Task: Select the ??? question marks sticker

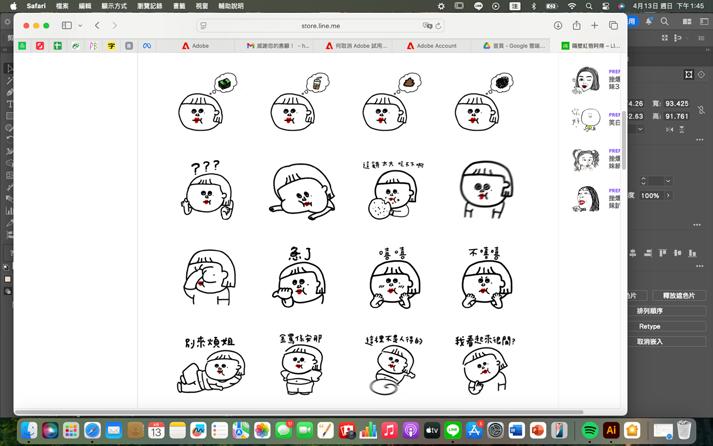Action: (x=207, y=190)
